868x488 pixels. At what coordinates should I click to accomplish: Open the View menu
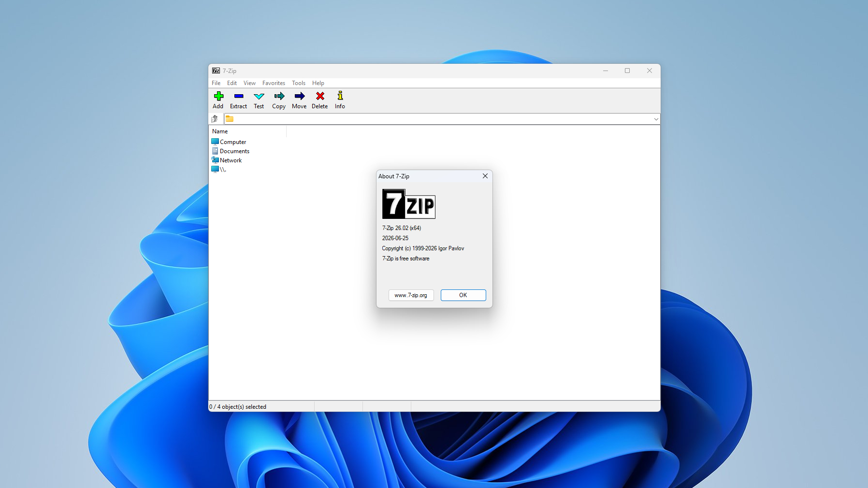(x=249, y=83)
